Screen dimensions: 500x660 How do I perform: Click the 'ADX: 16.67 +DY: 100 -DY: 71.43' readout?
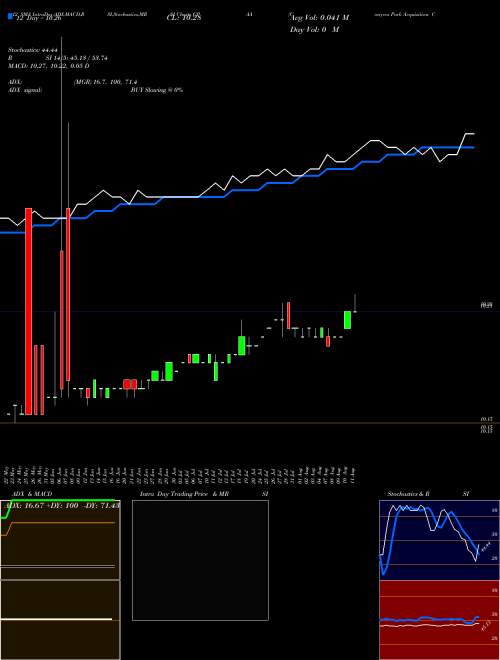62,505
